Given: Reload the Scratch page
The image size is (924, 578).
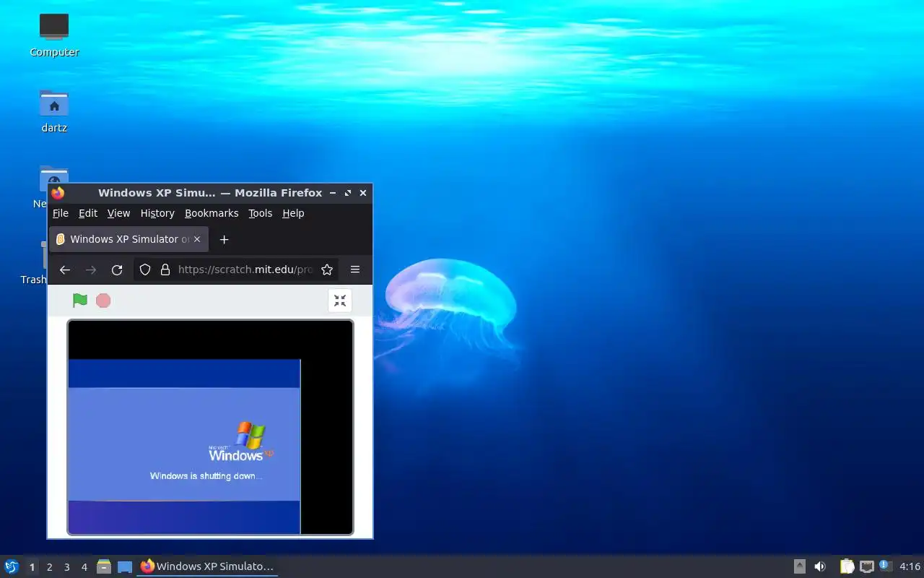Looking at the screenshot, I should [x=117, y=269].
